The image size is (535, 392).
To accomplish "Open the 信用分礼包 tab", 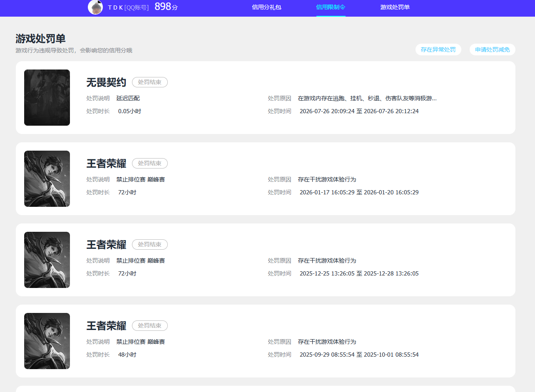I will pyautogui.click(x=266, y=7).
